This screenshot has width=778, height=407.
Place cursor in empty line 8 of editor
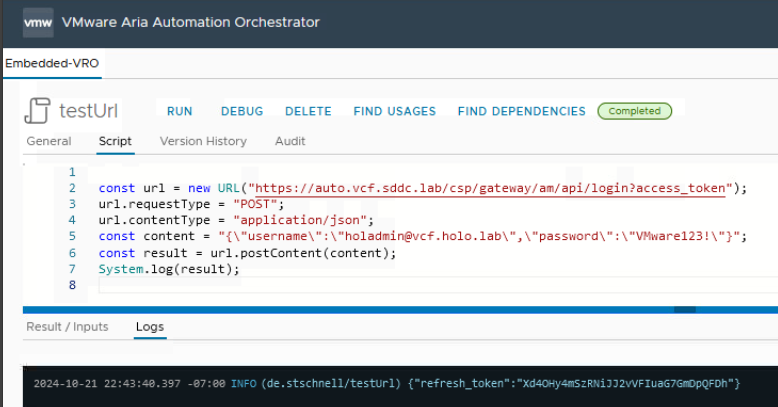[x=437, y=285]
